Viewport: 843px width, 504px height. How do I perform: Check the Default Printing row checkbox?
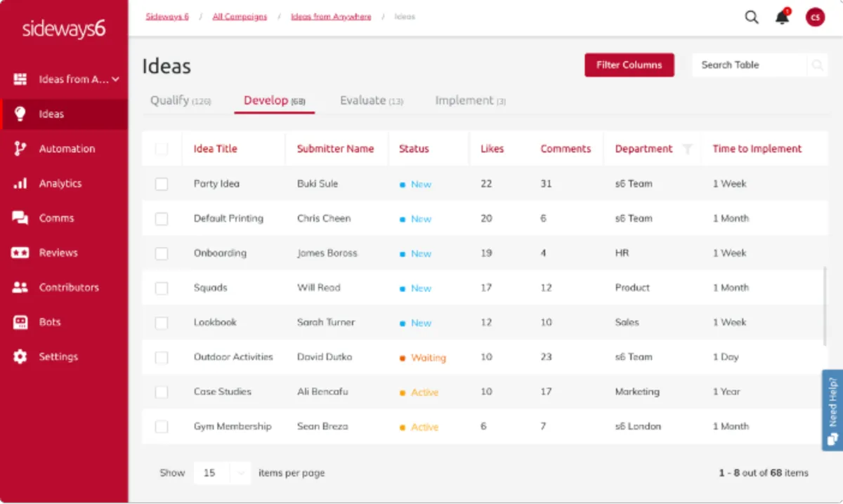point(162,218)
